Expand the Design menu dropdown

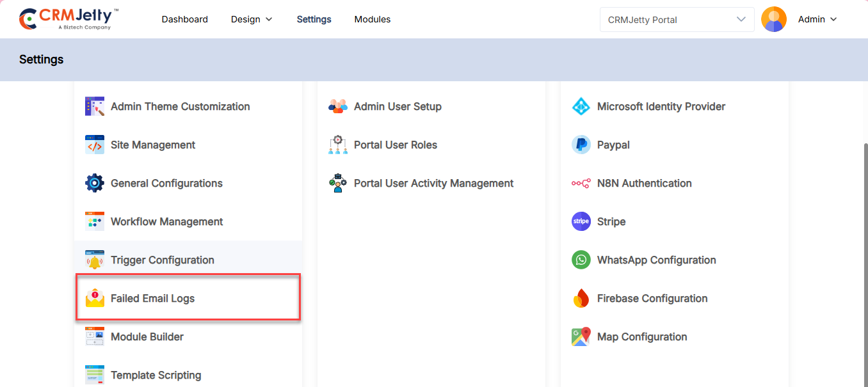coord(252,19)
